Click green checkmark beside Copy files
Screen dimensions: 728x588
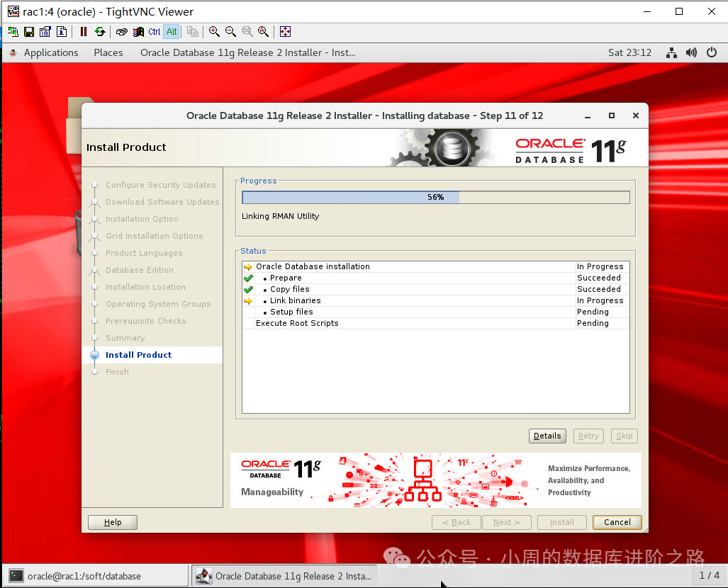click(x=248, y=289)
